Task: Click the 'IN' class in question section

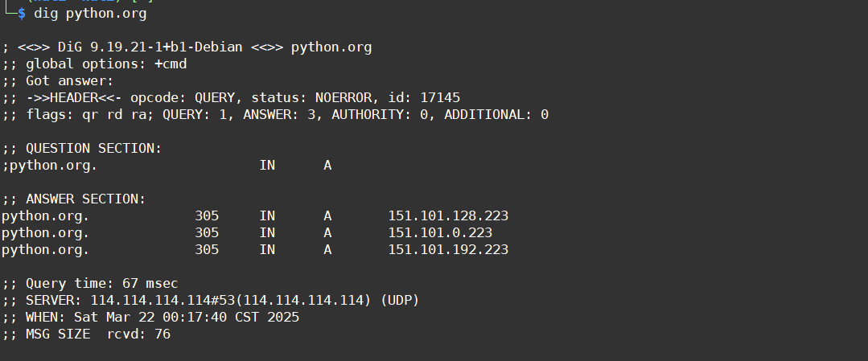Action: point(267,166)
